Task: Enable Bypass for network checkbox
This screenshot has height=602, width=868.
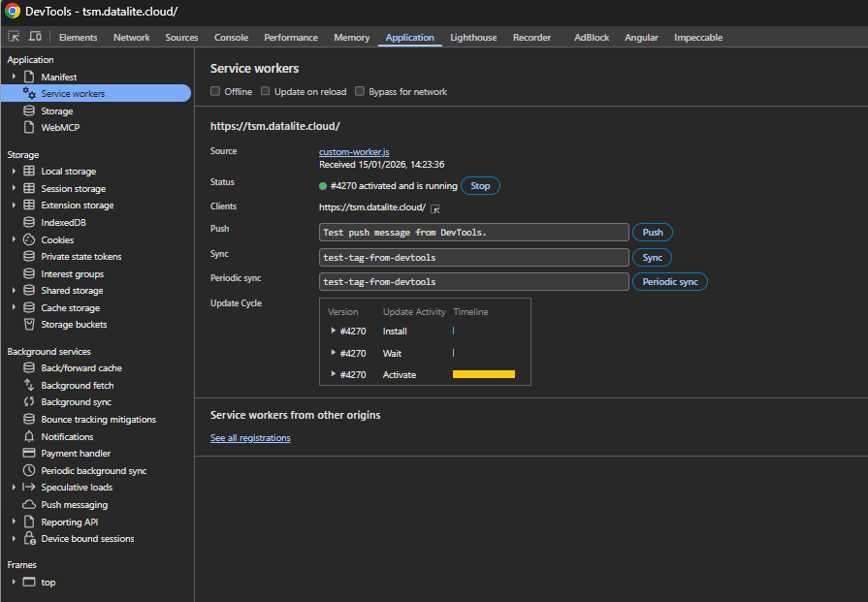Action: 360,91
